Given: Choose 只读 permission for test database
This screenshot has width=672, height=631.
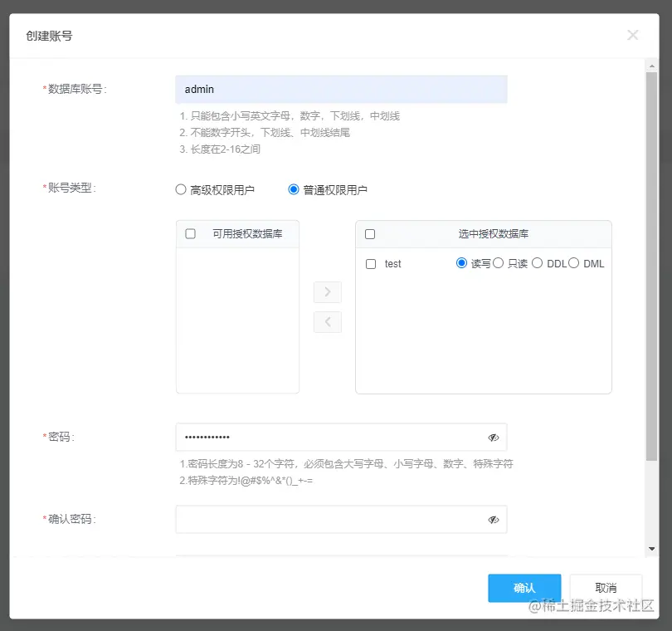Looking at the screenshot, I should pyautogui.click(x=498, y=263).
